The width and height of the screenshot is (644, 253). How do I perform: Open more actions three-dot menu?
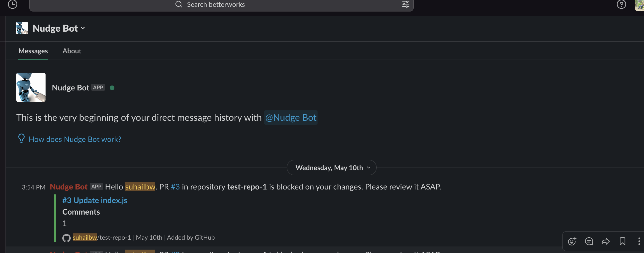point(639,241)
